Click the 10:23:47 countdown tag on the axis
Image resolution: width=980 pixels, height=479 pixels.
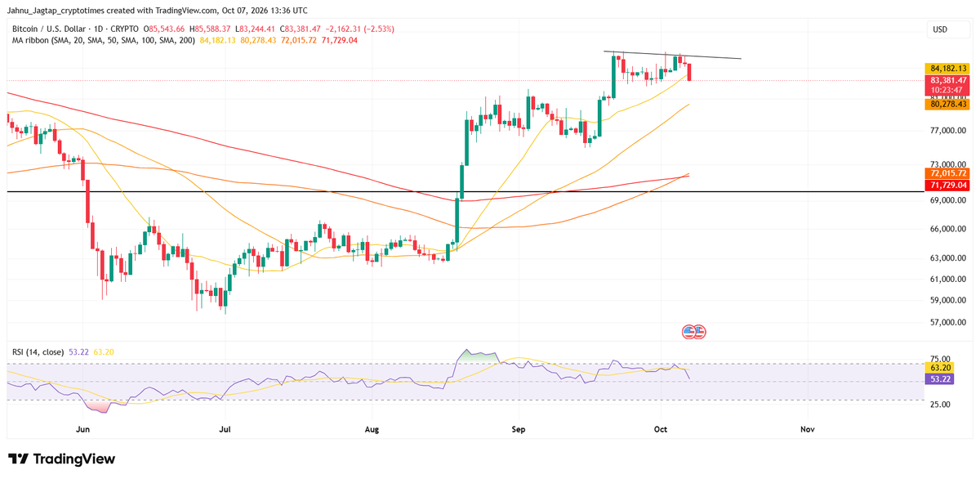948,91
